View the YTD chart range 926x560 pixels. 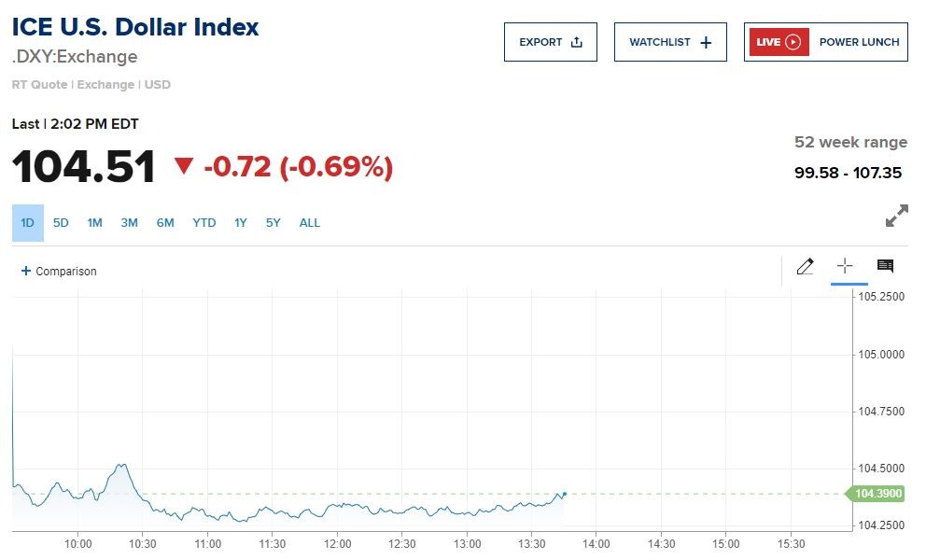[203, 223]
